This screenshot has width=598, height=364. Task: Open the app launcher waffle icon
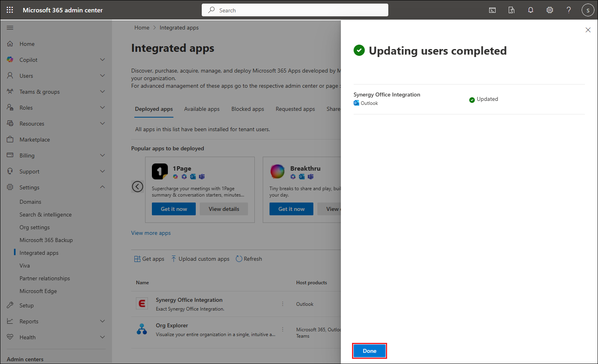point(10,10)
